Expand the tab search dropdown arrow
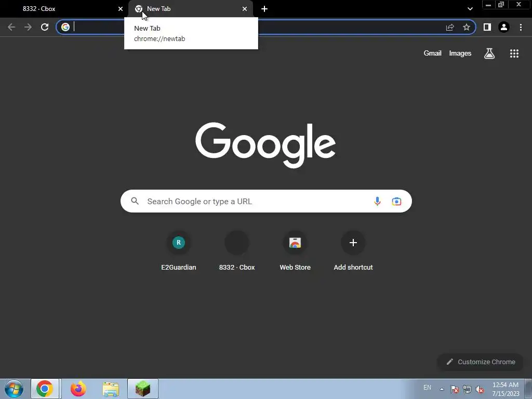The width and height of the screenshot is (532, 399). (x=470, y=9)
